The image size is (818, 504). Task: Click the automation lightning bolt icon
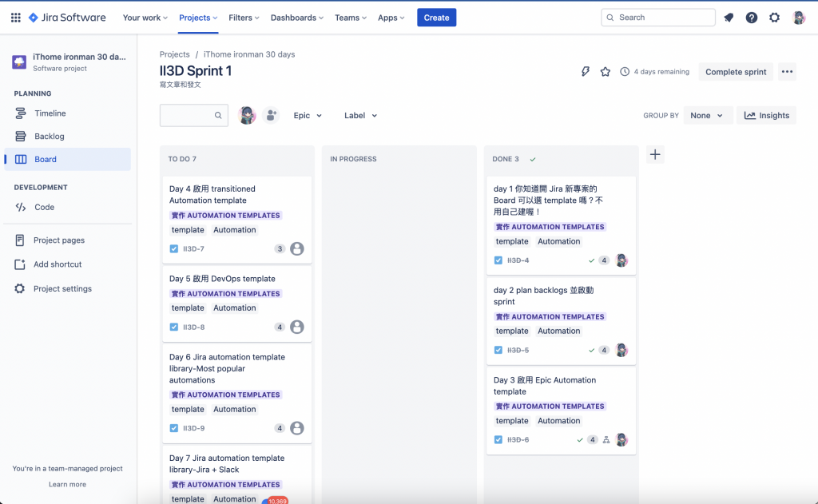586,71
